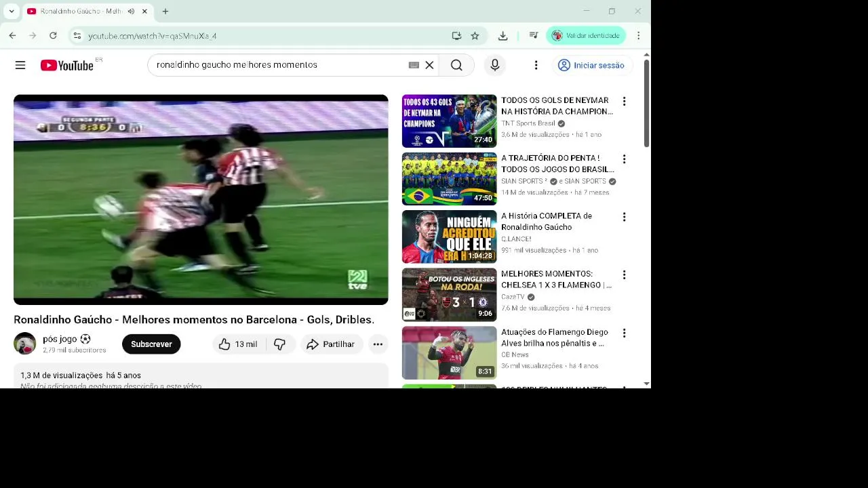The height and width of the screenshot is (488, 868).
Task: Start voice search with the microphone
Action: click(495, 65)
